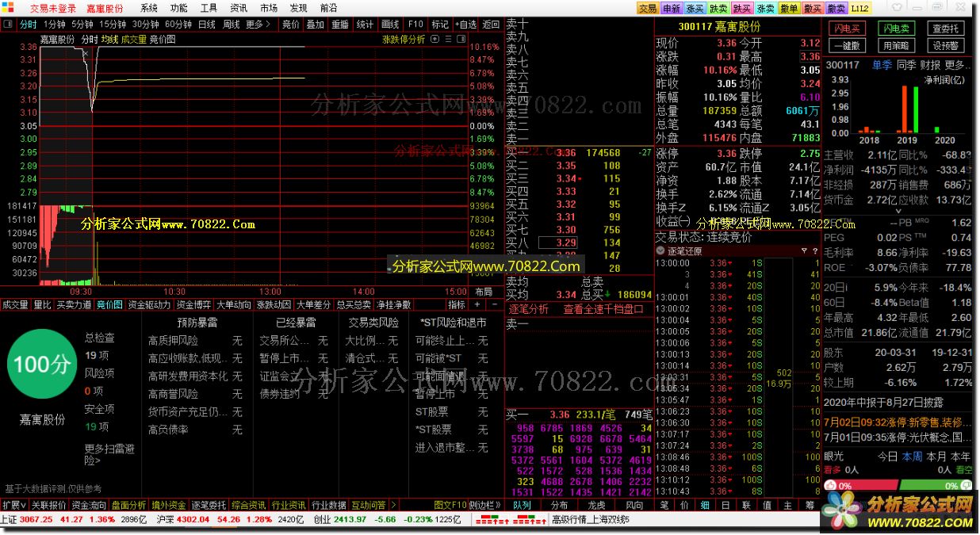Toggle the 成交量 chart overlay
This screenshot has height=535, width=980.
133,39
